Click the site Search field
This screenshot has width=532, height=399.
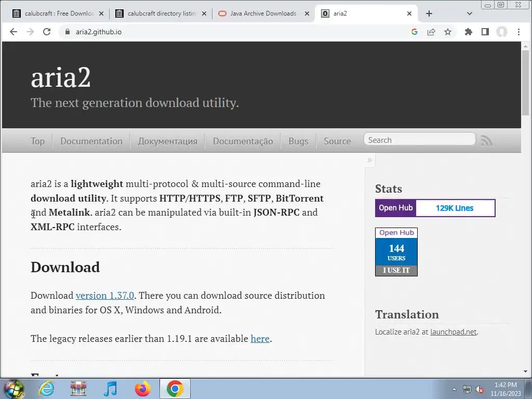(420, 140)
